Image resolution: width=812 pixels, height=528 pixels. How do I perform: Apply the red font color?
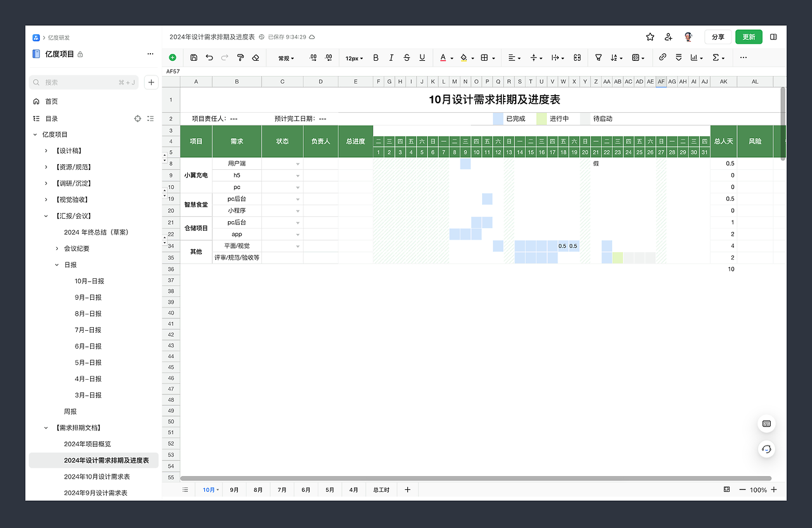(443, 58)
